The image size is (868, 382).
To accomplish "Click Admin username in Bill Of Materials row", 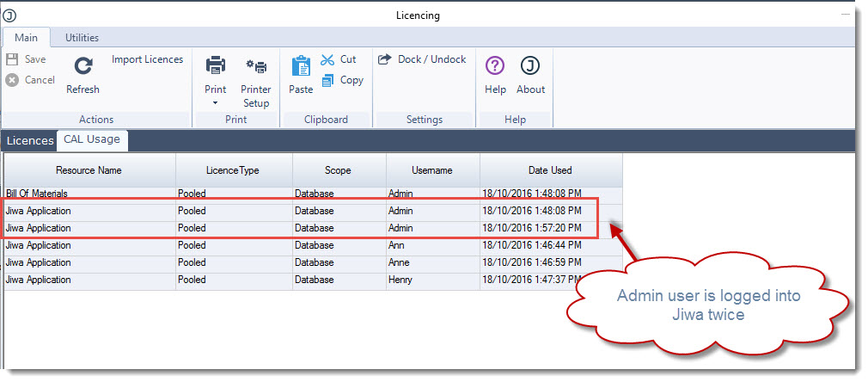I will click(433, 194).
